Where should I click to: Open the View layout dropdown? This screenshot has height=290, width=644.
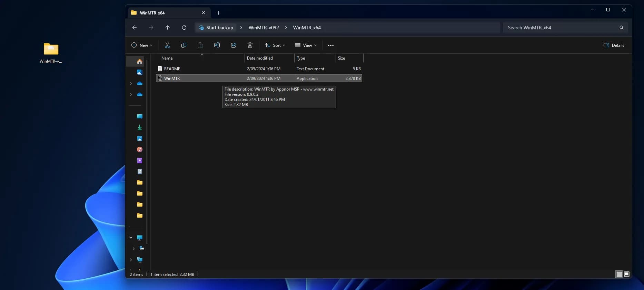click(x=306, y=45)
